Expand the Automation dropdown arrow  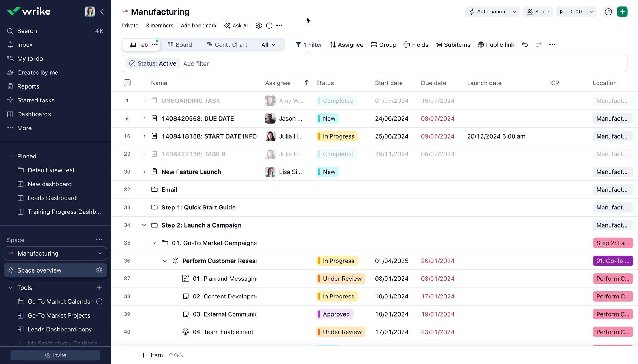point(514,12)
